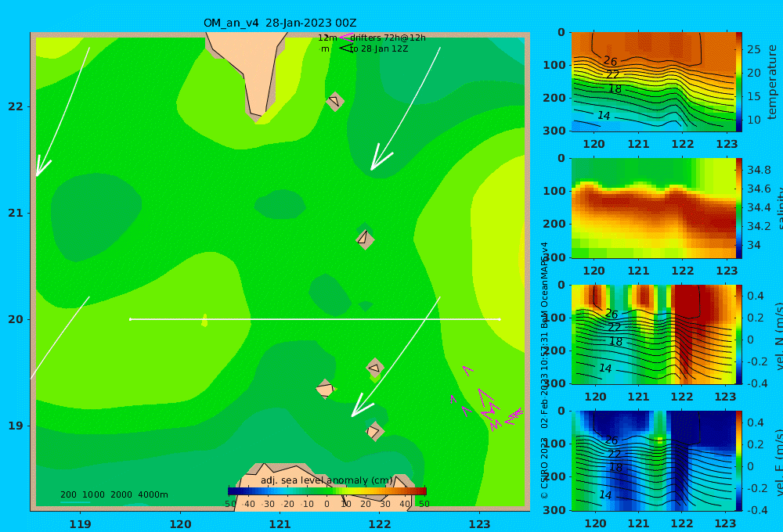Click the temperature color bar
Screen dimensions: 783x532
738,82
